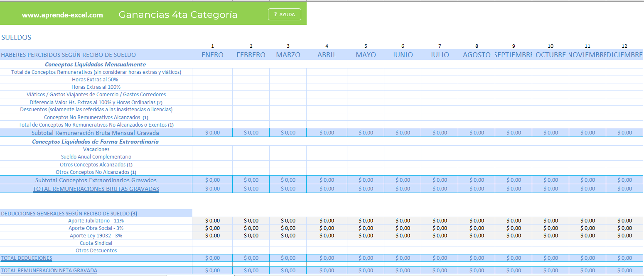The height and width of the screenshot is (276, 644).
Task: Select the JUNIO month header cell
Action: 403,55
